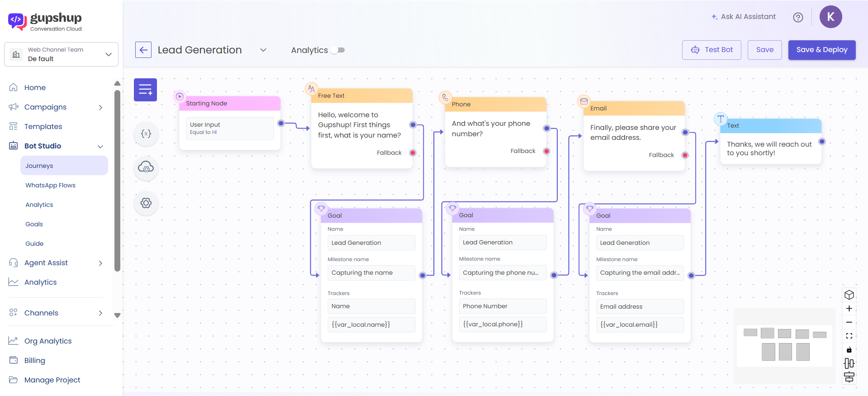Expand the Campaigns submenu
Image resolution: width=868 pixels, height=396 pixels.
[x=100, y=107]
